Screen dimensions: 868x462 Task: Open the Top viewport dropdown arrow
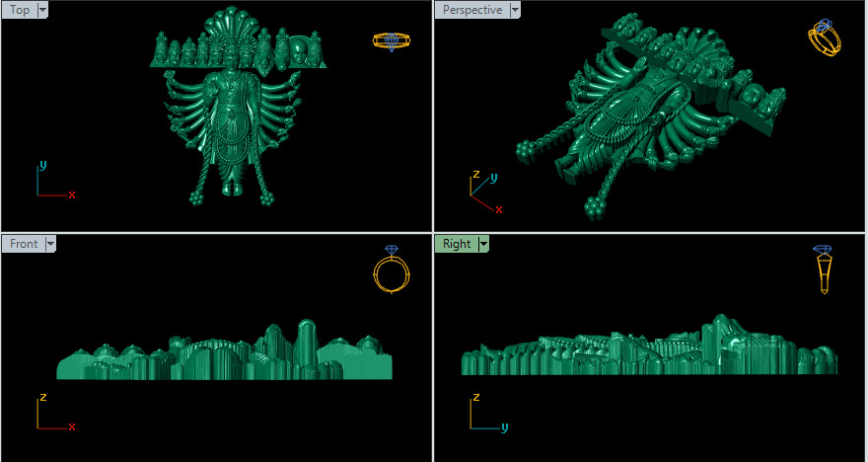coord(42,10)
